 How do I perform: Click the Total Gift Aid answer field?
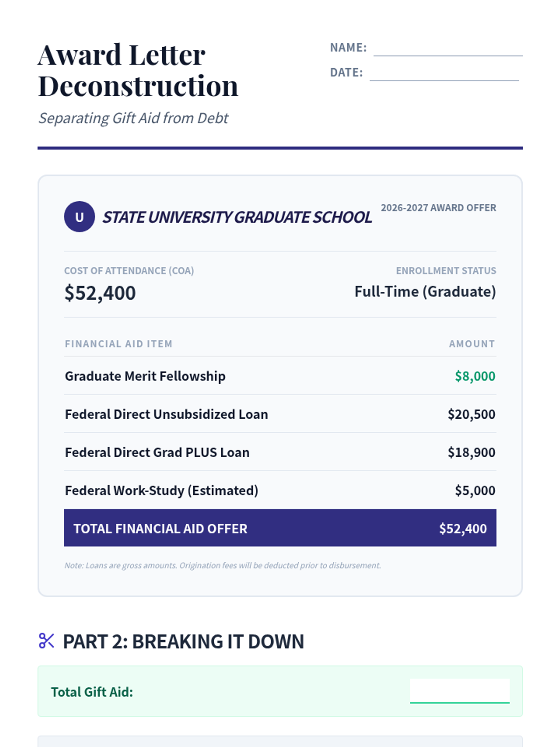[x=459, y=691]
